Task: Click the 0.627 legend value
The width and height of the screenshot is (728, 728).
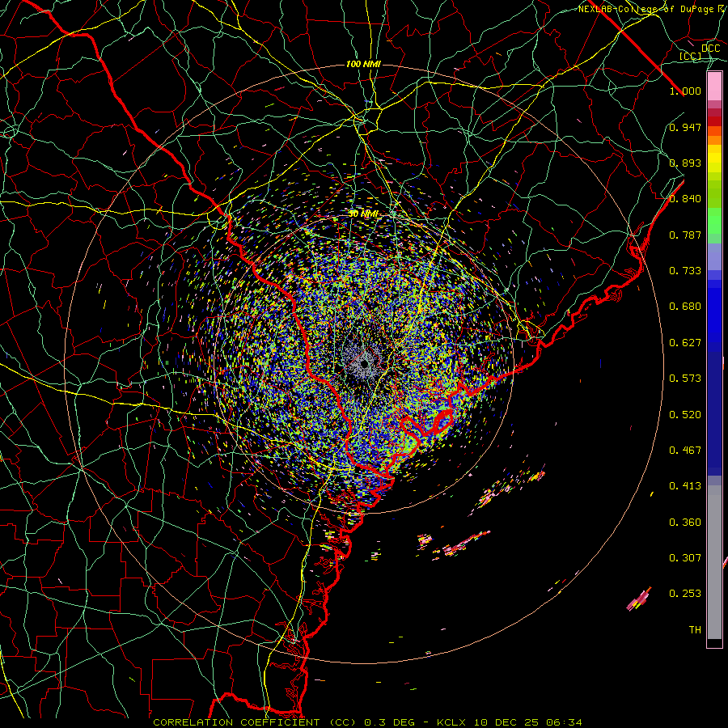Action: click(x=685, y=342)
